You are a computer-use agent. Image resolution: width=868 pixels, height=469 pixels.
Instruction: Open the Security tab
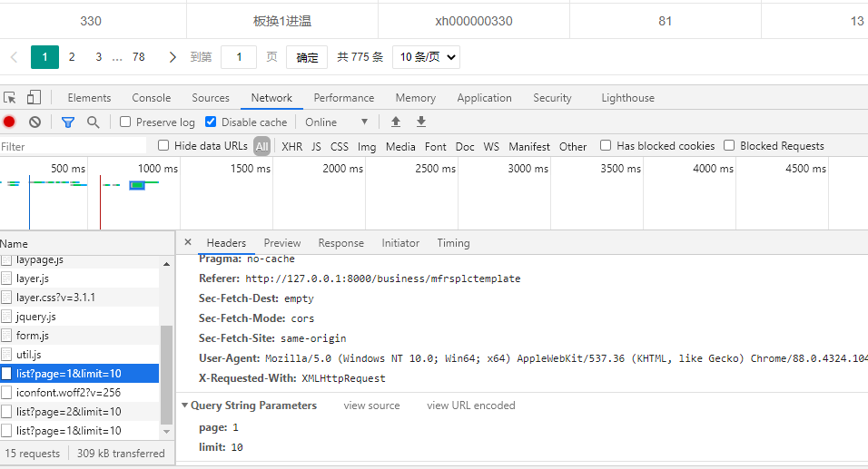point(552,98)
